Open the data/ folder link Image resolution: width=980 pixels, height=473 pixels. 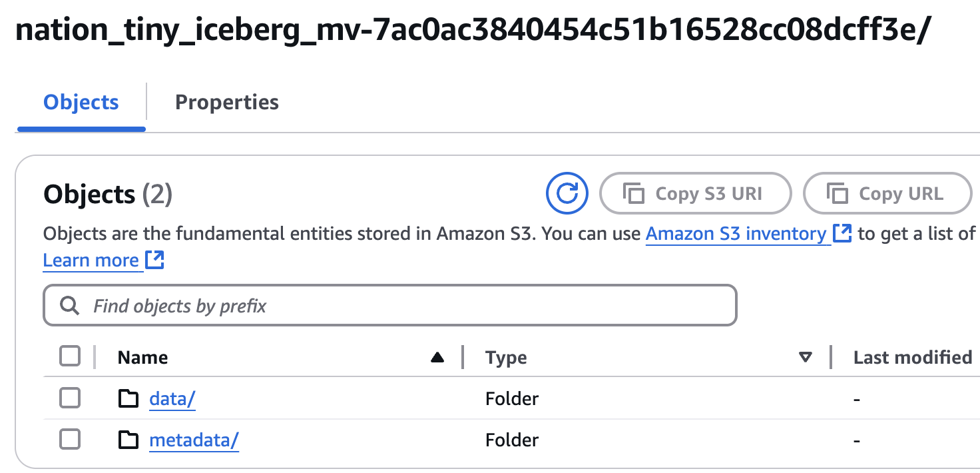pyautogui.click(x=172, y=399)
